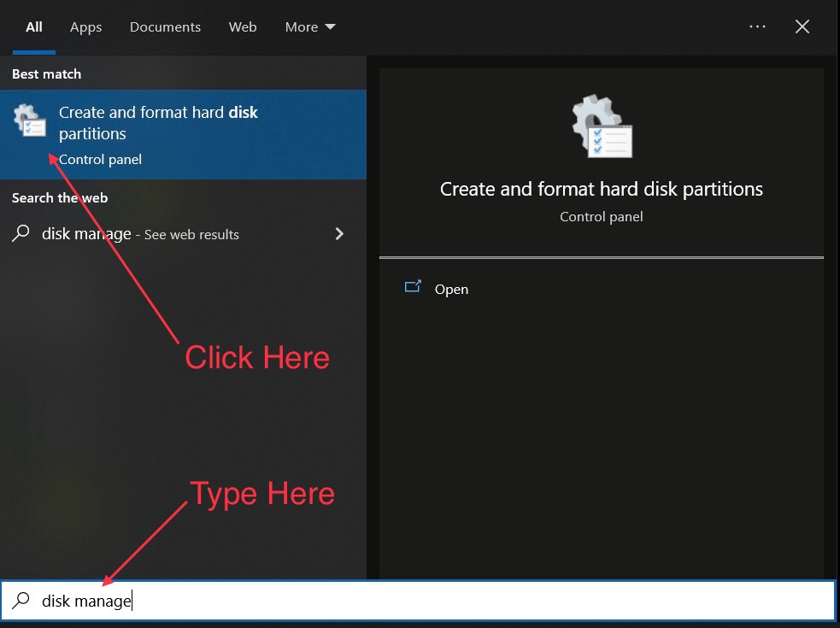Select the Web filter tab

coord(243,27)
